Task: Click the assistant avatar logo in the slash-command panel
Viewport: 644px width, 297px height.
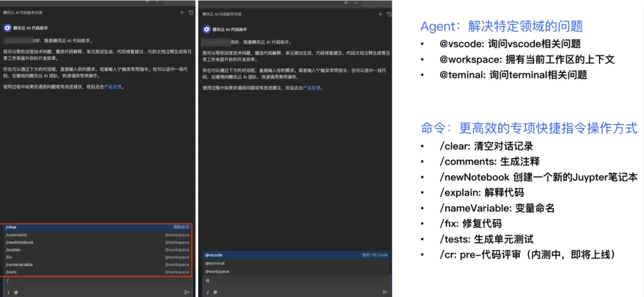Action: (7, 28)
